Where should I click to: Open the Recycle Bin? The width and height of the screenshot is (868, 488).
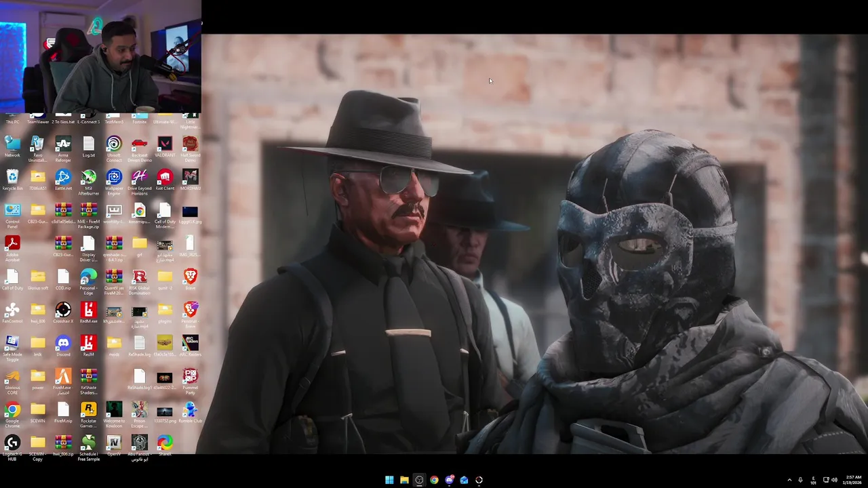(x=12, y=180)
